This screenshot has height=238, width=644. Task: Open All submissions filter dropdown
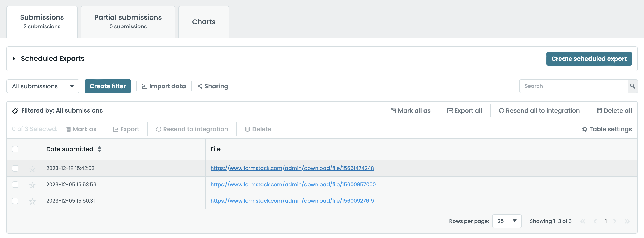(x=43, y=86)
